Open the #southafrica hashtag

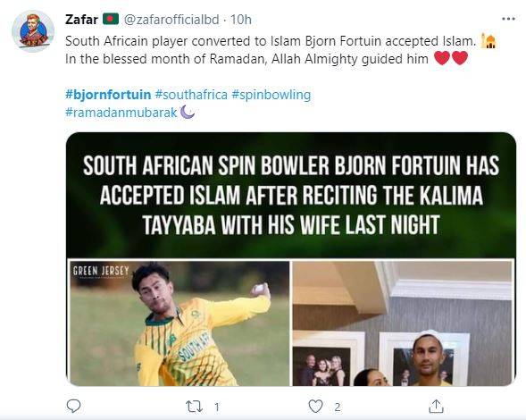click(x=191, y=95)
